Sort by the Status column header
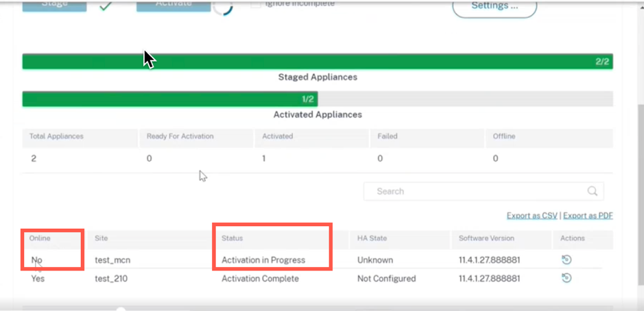The width and height of the screenshot is (644, 311). click(232, 238)
